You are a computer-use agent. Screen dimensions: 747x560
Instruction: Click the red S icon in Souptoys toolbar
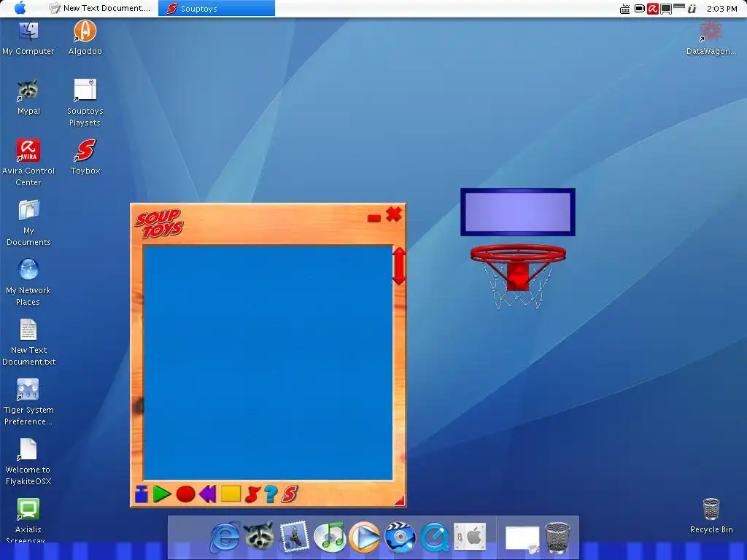point(289,494)
